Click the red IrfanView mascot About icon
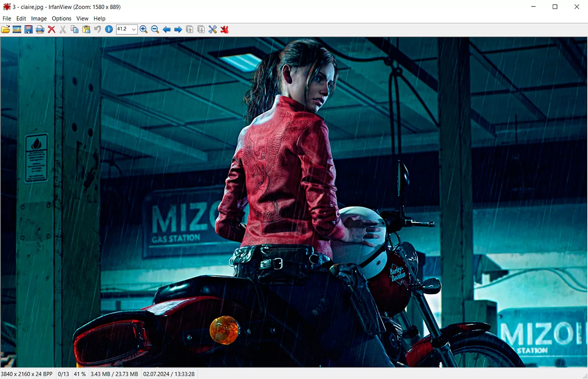 [224, 29]
